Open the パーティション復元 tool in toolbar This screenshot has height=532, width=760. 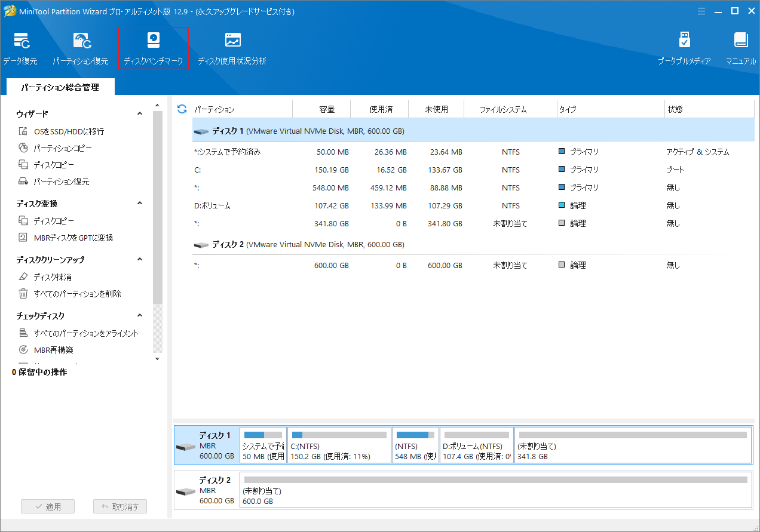tap(81, 48)
